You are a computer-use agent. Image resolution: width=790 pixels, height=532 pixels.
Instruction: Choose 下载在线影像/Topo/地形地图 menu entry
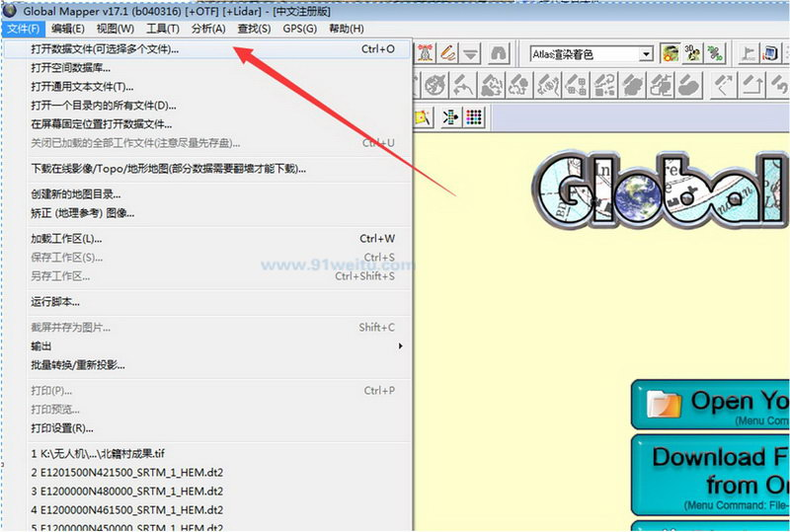207,169
